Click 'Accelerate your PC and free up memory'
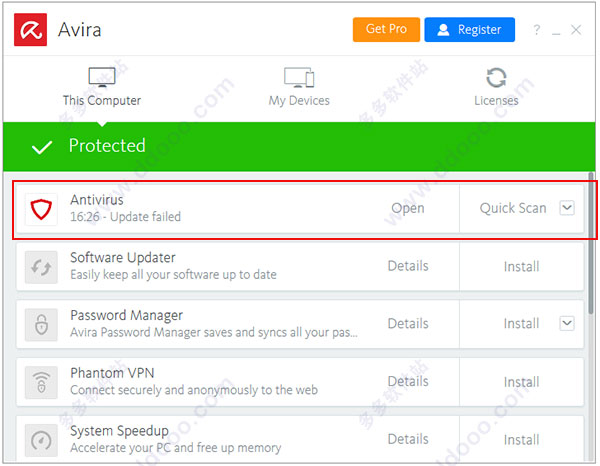The image size is (600, 466). (176, 448)
